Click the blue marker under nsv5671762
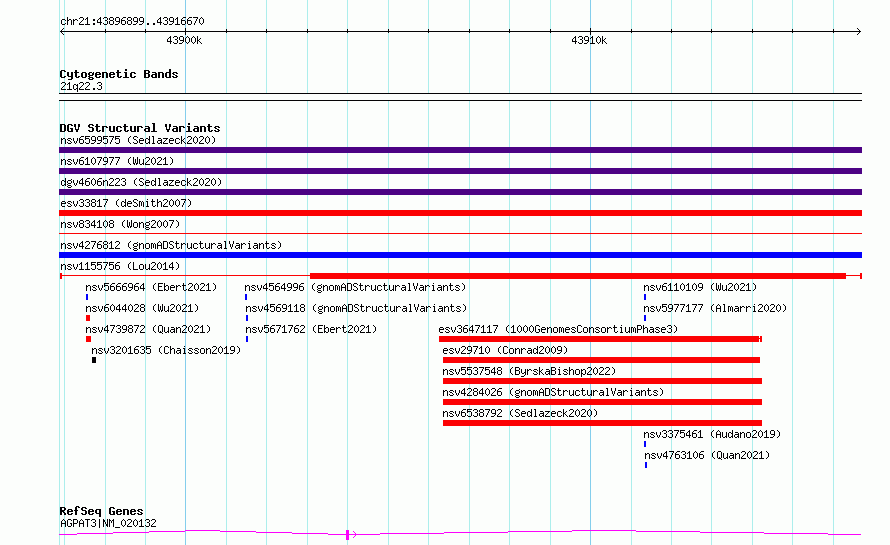 point(247,339)
